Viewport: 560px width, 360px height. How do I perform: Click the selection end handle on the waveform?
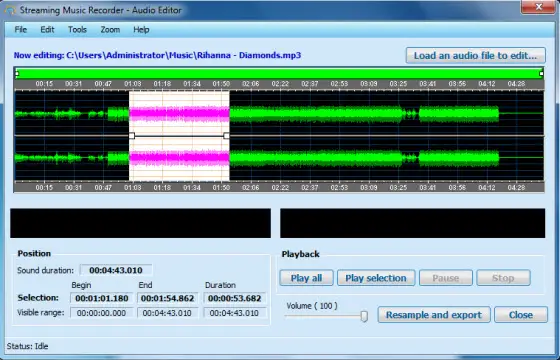click(226, 136)
